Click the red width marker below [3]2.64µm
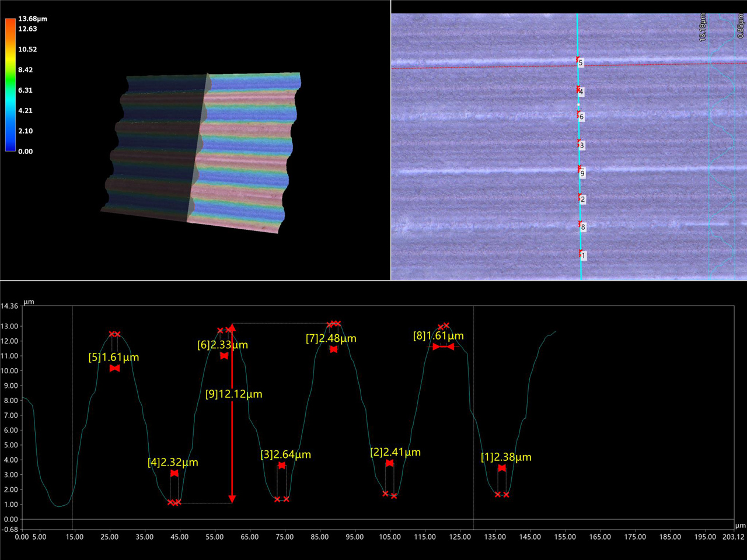The height and width of the screenshot is (560, 747). [x=282, y=466]
